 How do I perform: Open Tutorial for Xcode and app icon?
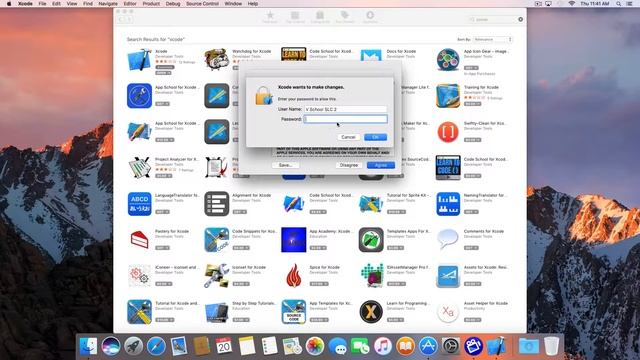tap(139, 312)
